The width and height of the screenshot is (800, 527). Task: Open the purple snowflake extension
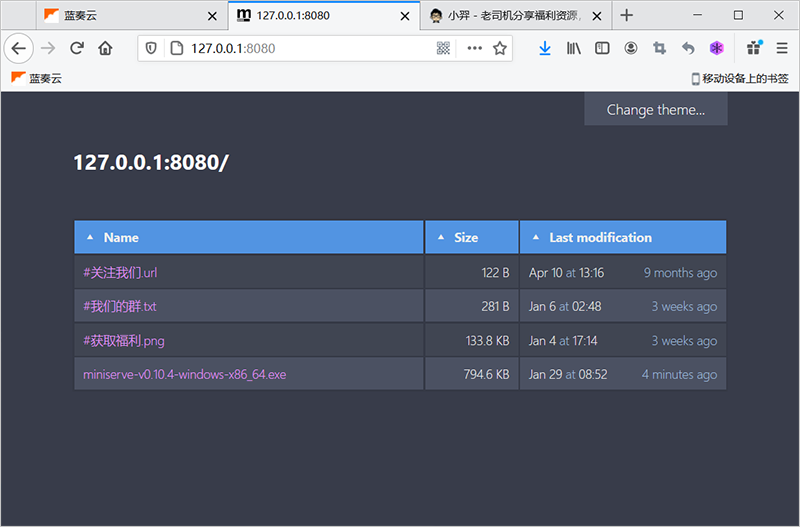tap(717, 48)
